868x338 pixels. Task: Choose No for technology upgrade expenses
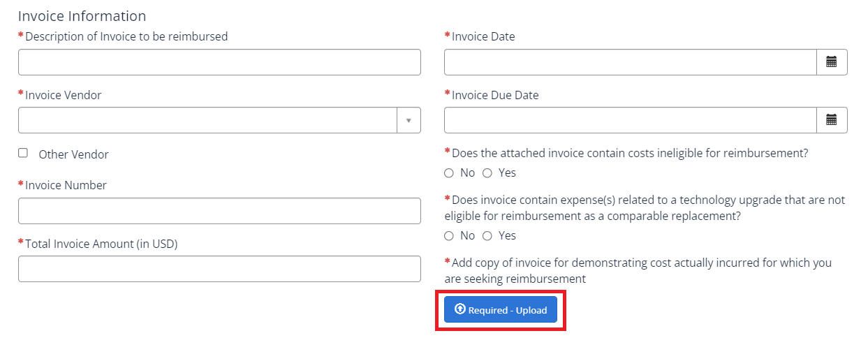(449, 236)
